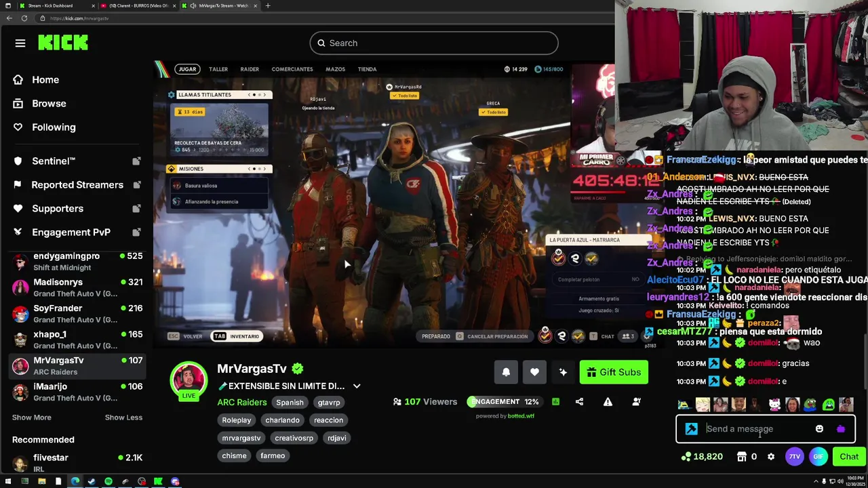This screenshot has width=868, height=488.
Task: Open Sentinel™ sidebar entry
Action: 54,161
